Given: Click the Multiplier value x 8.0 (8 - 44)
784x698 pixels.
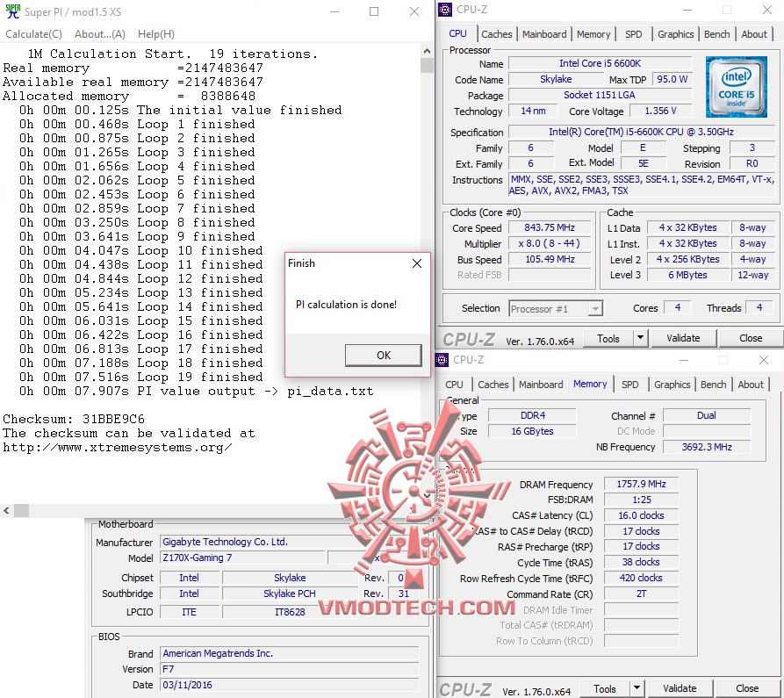Looking at the screenshot, I should pyautogui.click(x=549, y=243).
